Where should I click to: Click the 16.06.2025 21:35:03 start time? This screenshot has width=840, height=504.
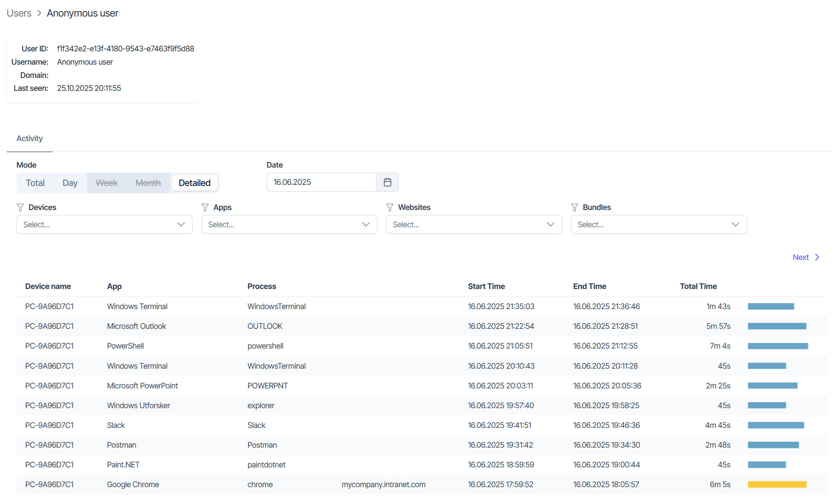(501, 306)
